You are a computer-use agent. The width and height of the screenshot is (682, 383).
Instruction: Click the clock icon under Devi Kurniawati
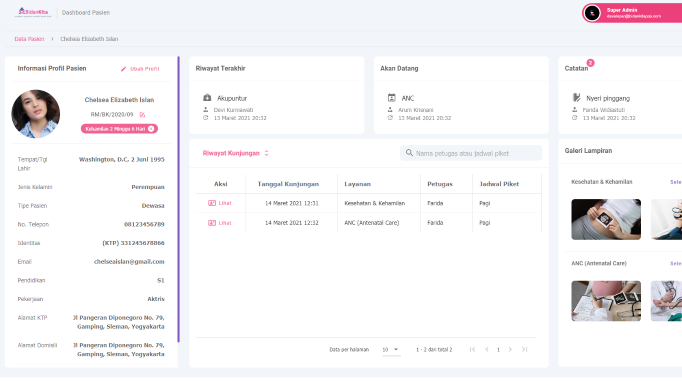pyautogui.click(x=206, y=118)
